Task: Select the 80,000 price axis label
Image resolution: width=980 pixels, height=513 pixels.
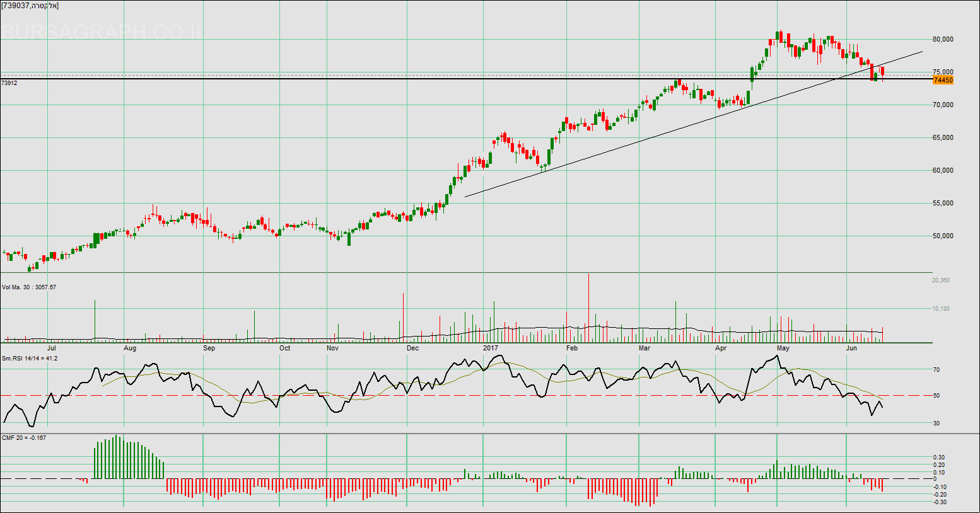Action: pyautogui.click(x=943, y=39)
